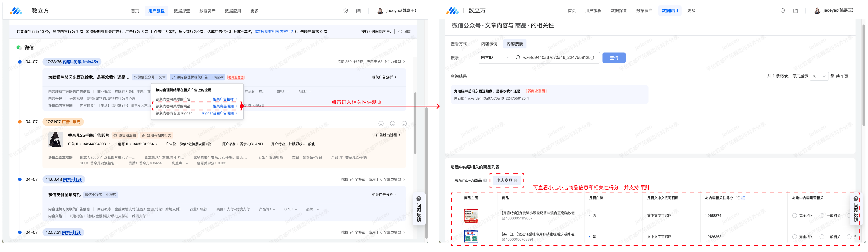The width and height of the screenshot is (868, 252).
Task: Open the page size dropdown showing 10
Action: [819, 76]
